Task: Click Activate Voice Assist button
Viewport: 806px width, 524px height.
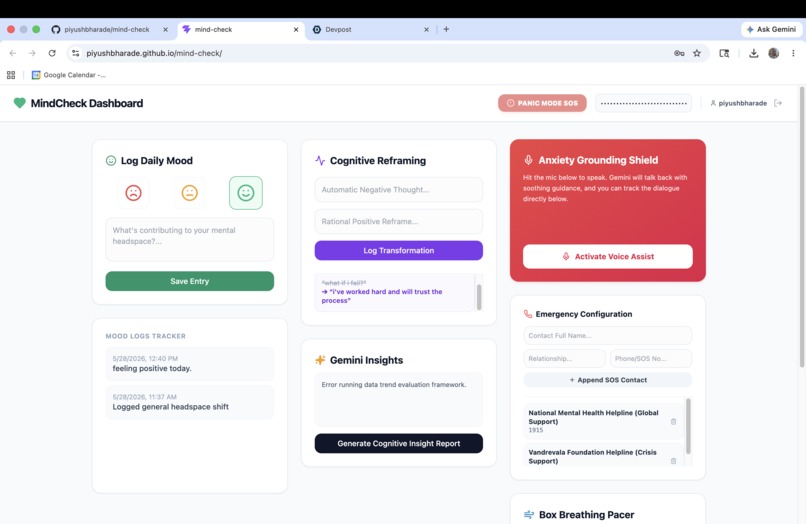Action: click(608, 256)
